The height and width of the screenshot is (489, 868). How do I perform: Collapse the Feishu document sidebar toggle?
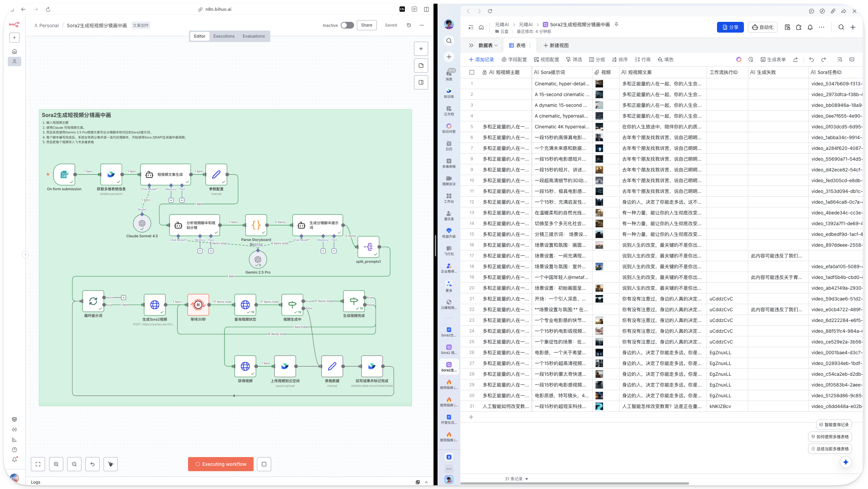[471, 27]
